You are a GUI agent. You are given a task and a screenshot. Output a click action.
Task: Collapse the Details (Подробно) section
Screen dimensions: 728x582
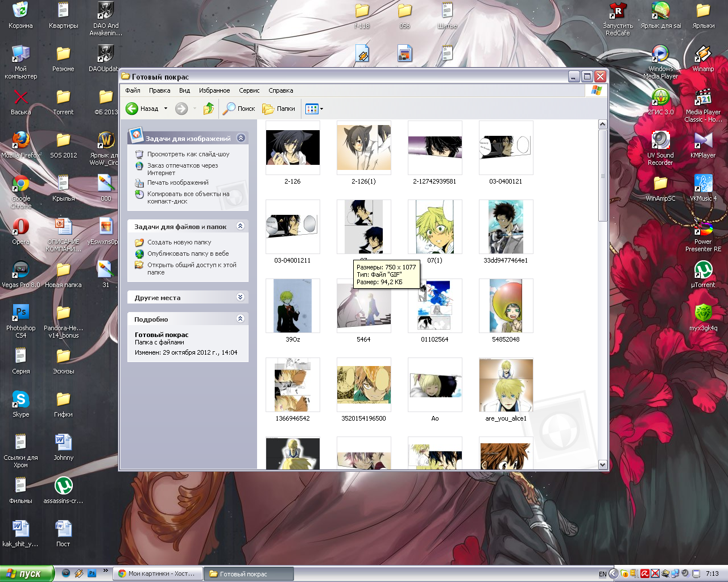(x=240, y=319)
